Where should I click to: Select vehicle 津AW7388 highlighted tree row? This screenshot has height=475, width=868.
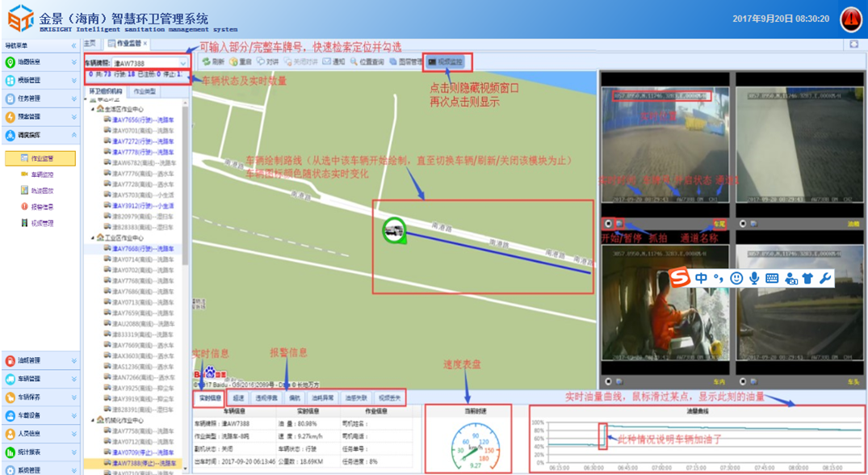133,463
